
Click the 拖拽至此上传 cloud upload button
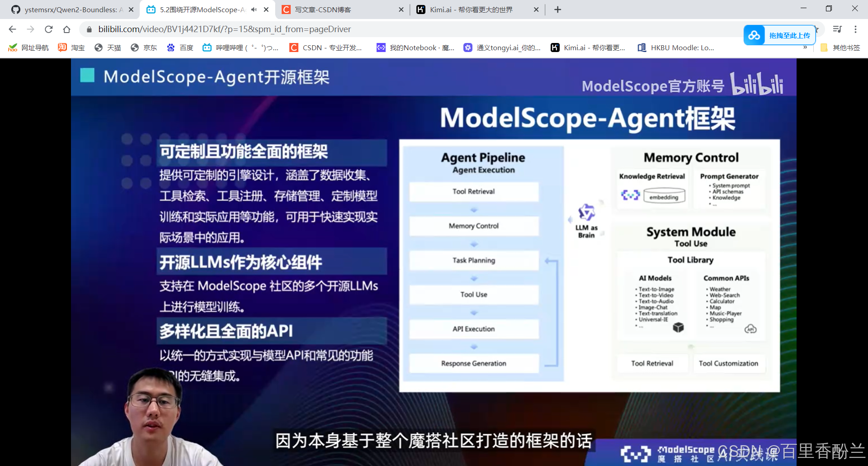pos(780,35)
